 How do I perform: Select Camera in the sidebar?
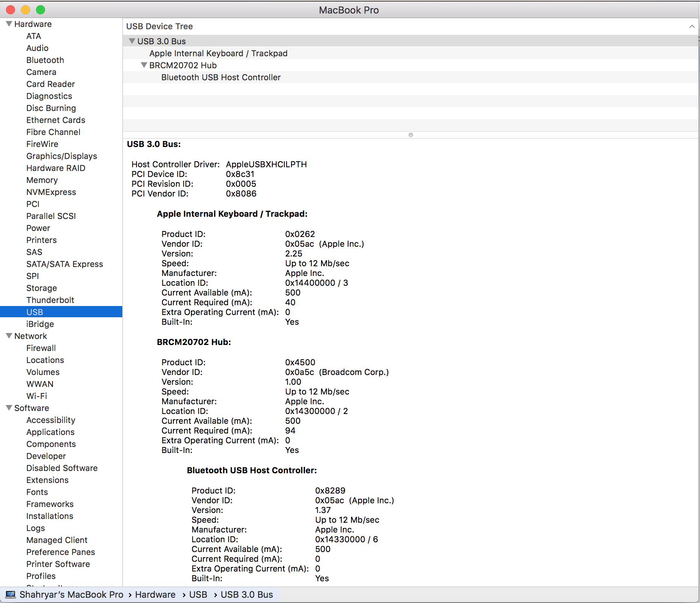point(41,72)
